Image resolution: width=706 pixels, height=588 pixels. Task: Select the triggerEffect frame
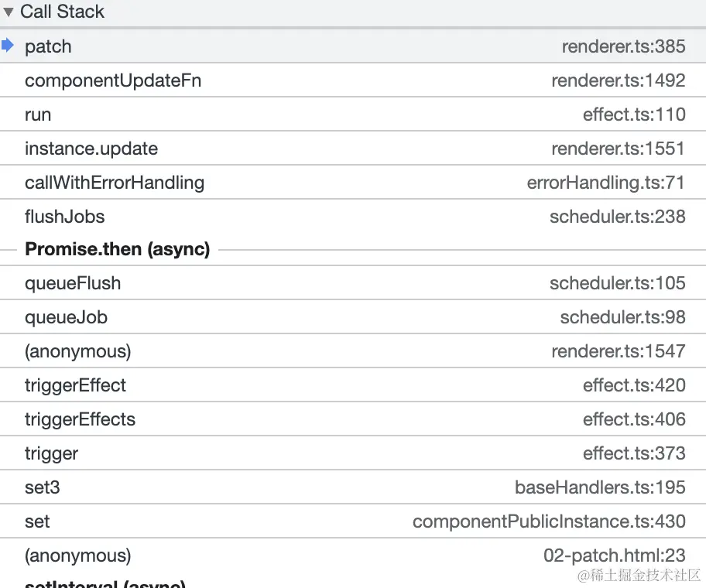[75, 385]
